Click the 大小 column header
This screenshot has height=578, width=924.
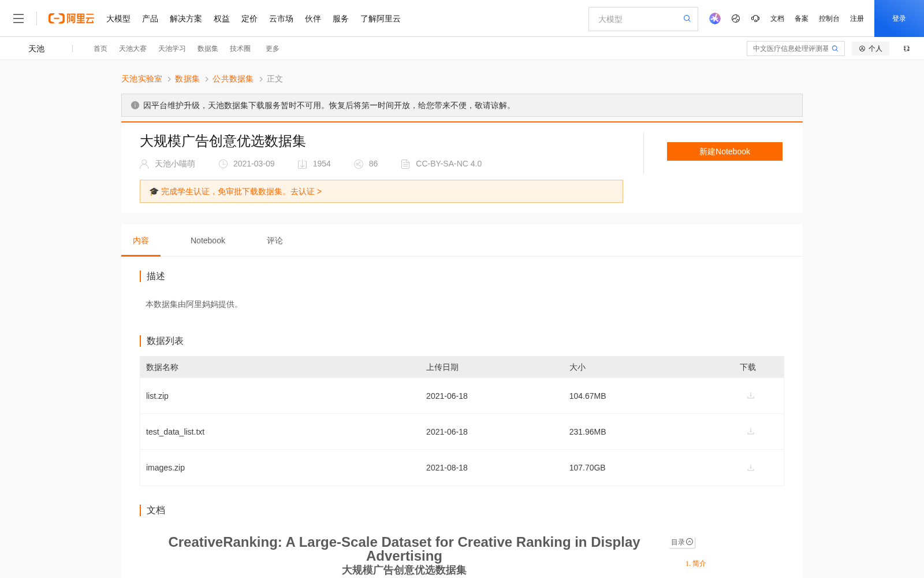click(577, 367)
